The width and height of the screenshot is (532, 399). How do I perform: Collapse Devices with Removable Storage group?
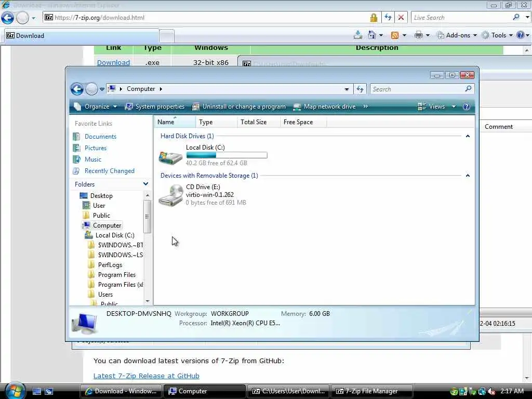click(x=468, y=176)
